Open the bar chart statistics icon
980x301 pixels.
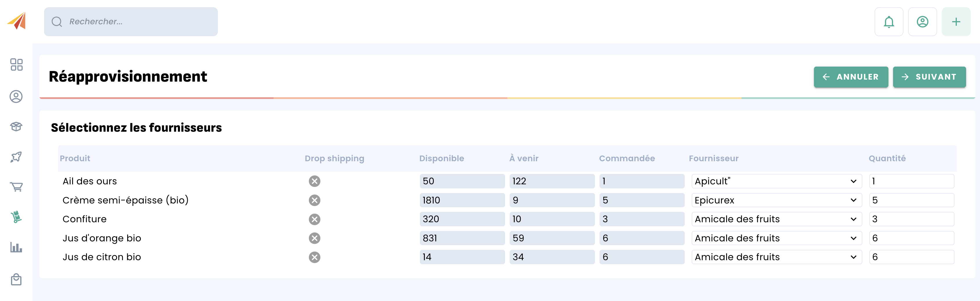coord(16,247)
